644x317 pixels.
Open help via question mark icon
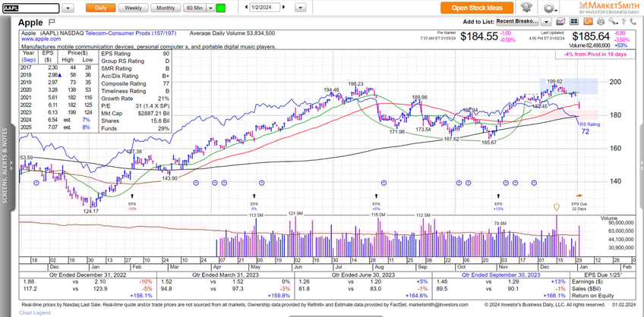(x=623, y=22)
